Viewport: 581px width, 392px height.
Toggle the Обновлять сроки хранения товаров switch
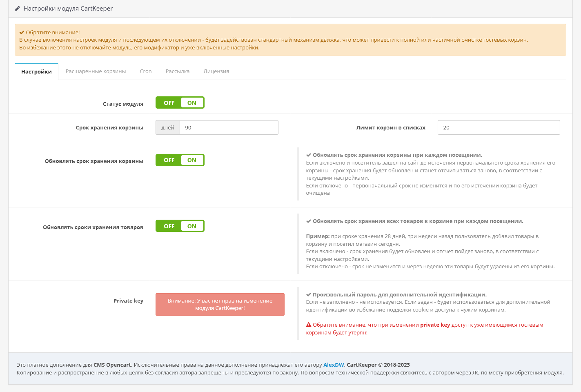[180, 226]
